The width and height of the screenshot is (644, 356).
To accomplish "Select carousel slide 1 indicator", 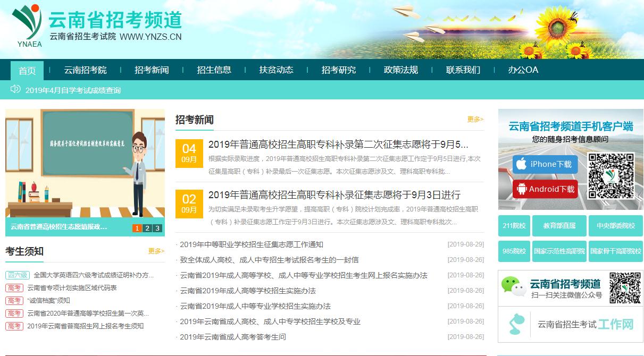I will [x=137, y=228].
